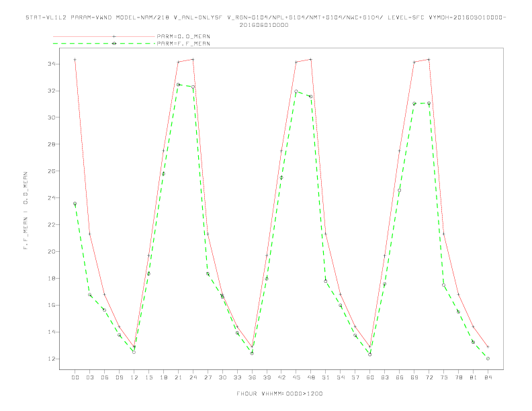
Task: Click x-axis tick label 66
Action: coord(400,377)
